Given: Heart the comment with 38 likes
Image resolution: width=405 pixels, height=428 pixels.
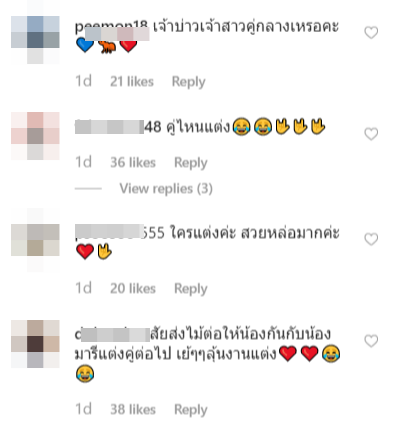Looking at the screenshot, I should (371, 341).
